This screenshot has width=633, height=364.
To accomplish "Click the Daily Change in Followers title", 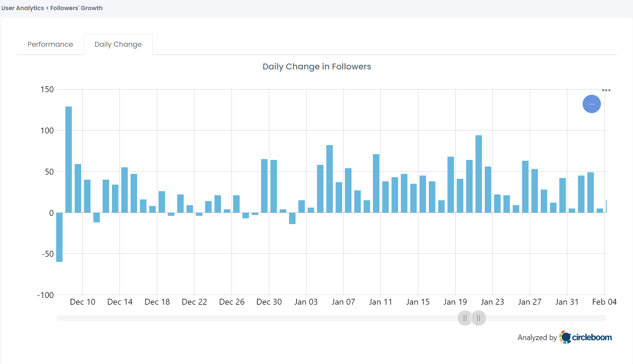I will (x=316, y=66).
